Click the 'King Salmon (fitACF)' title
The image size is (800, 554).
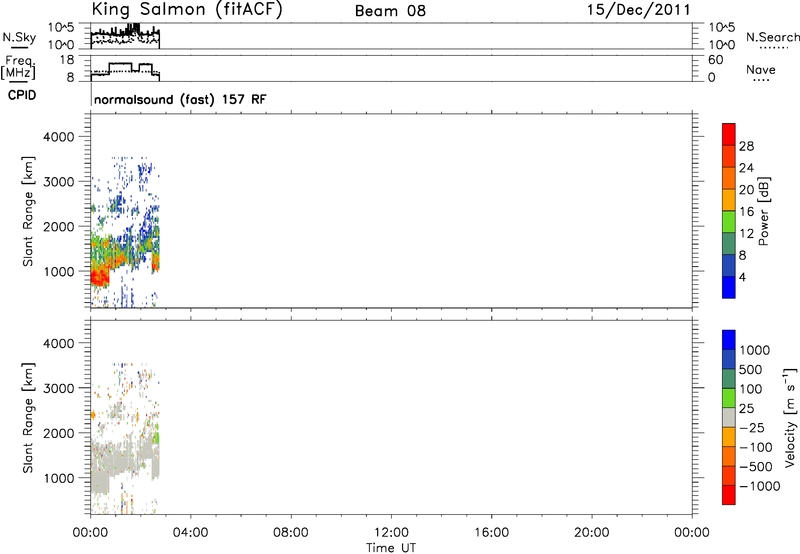pos(187,10)
